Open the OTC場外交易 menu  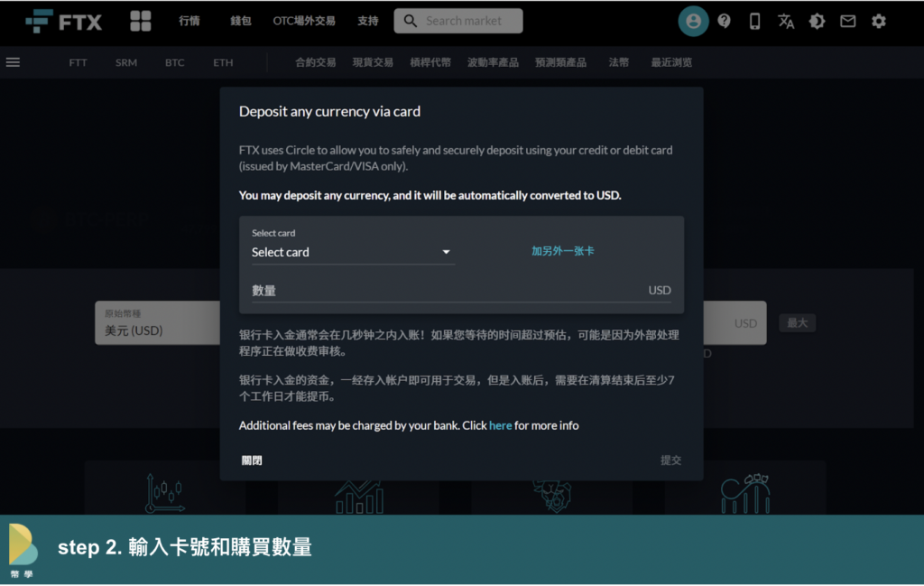(x=303, y=22)
